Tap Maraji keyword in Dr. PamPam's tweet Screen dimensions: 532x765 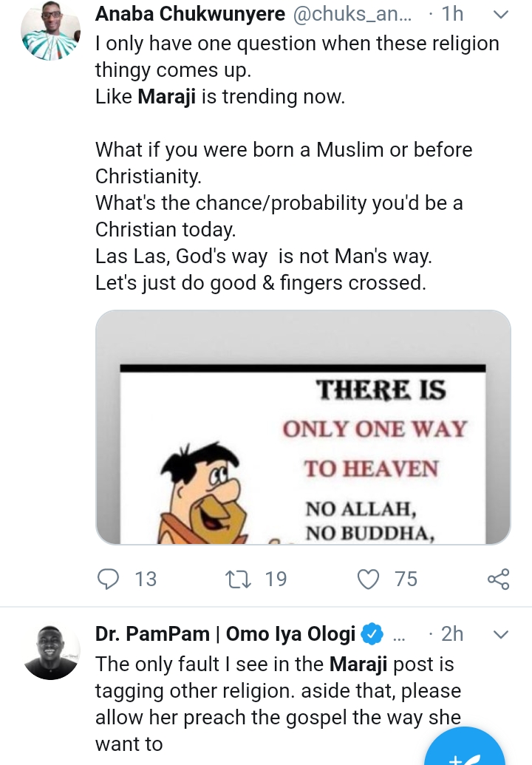[358, 664]
